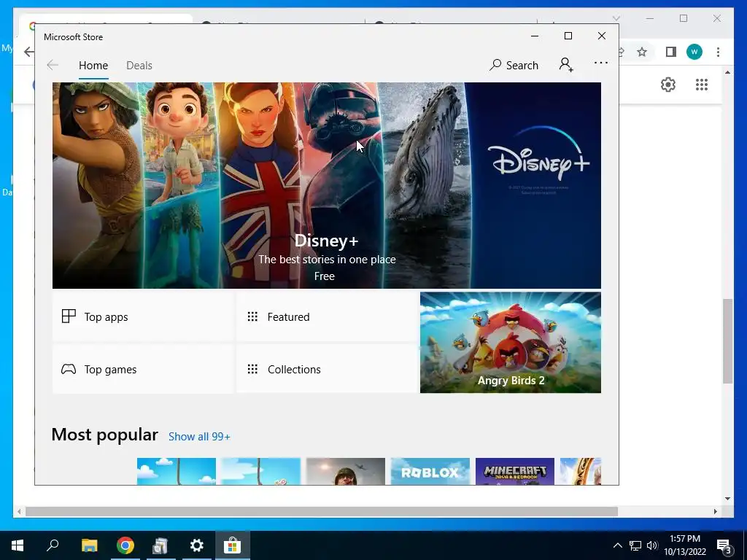Open the Roblox app thumbnail
The image size is (747, 560).
(430, 472)
